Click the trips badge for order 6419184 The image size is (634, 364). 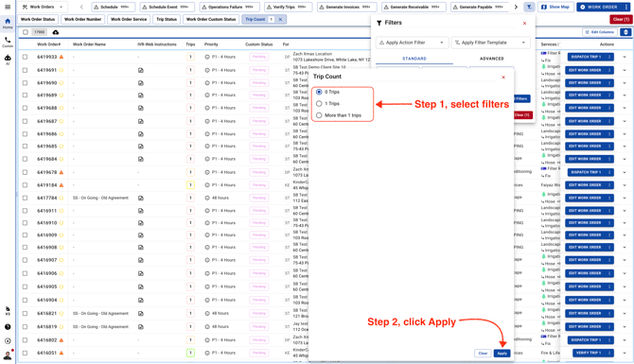click(x=190, y=185)
